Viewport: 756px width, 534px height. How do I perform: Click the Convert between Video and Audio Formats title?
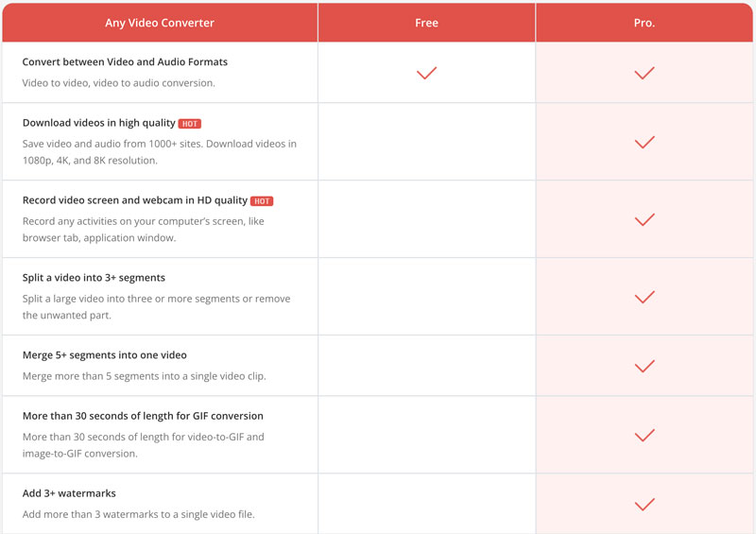coord(125,62)
